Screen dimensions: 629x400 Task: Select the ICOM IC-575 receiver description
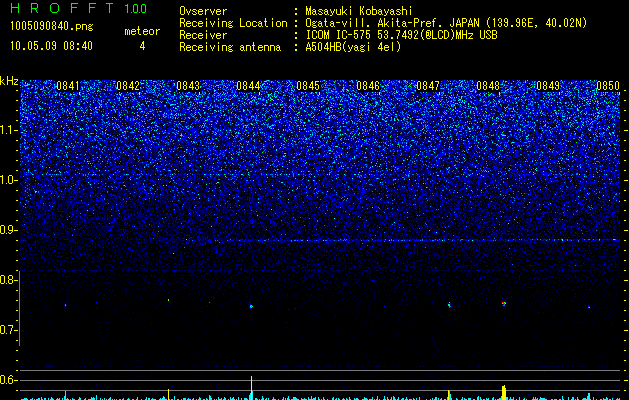click(401, 35)
